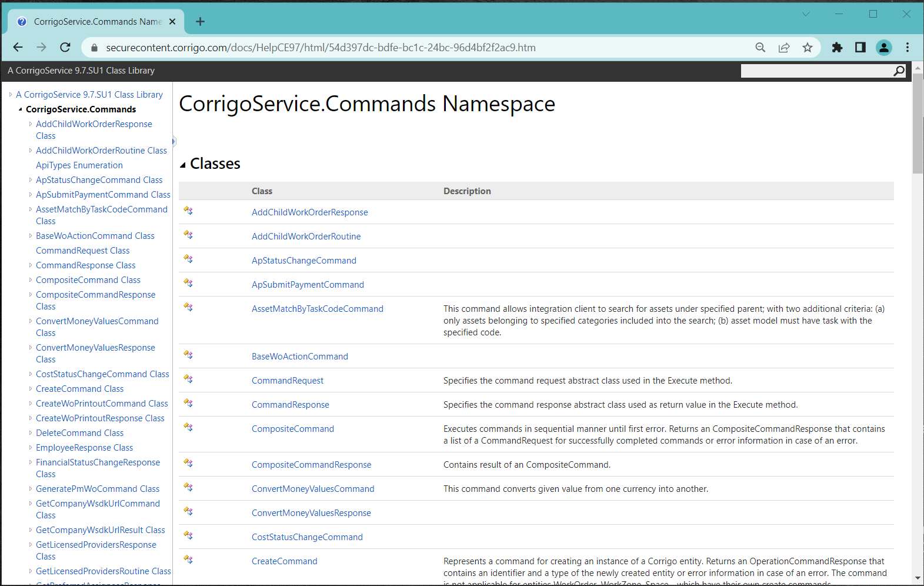Click the browser forward arrow
The height and width of the screenshot is (586, 924).
[42, 47]
